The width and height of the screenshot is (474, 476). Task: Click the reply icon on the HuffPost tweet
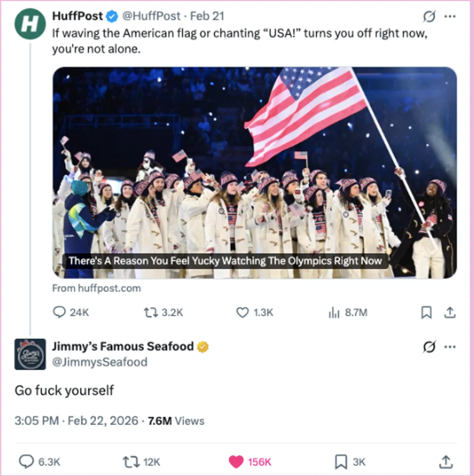click(59, 313)
